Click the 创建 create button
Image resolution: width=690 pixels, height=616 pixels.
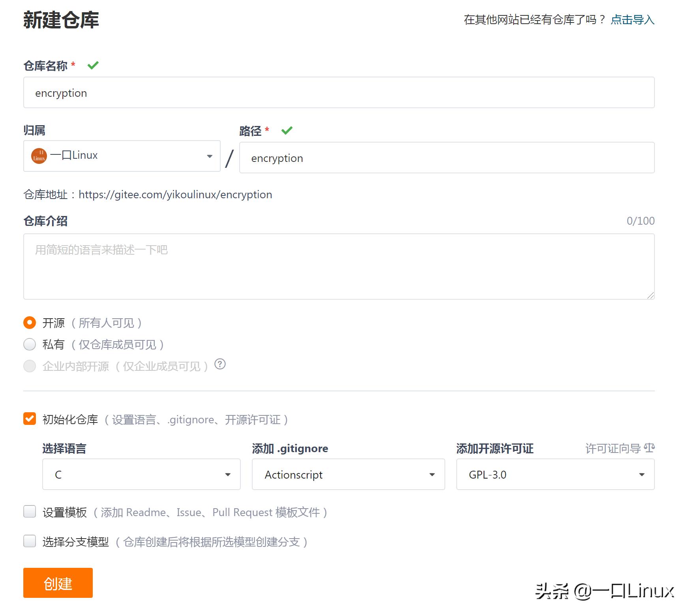(x=58, y=582)
